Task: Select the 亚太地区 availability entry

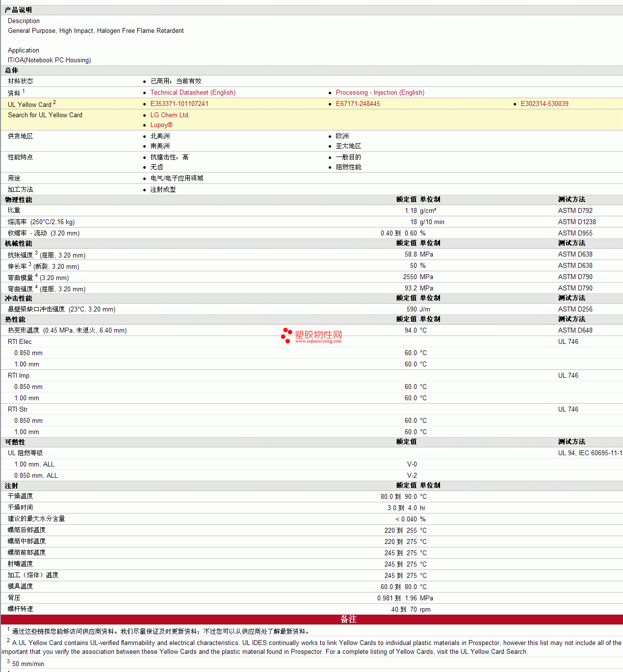Action: click(x=348, y=146)
